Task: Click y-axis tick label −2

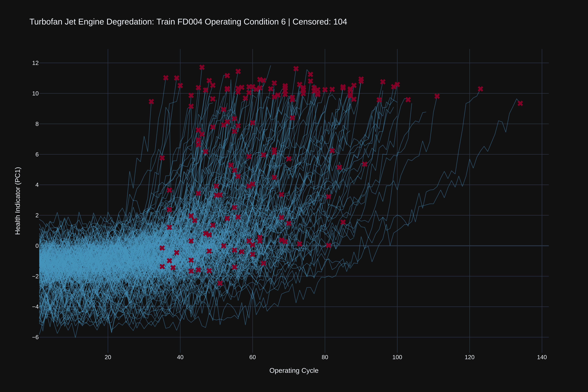Action: [36, 276]
